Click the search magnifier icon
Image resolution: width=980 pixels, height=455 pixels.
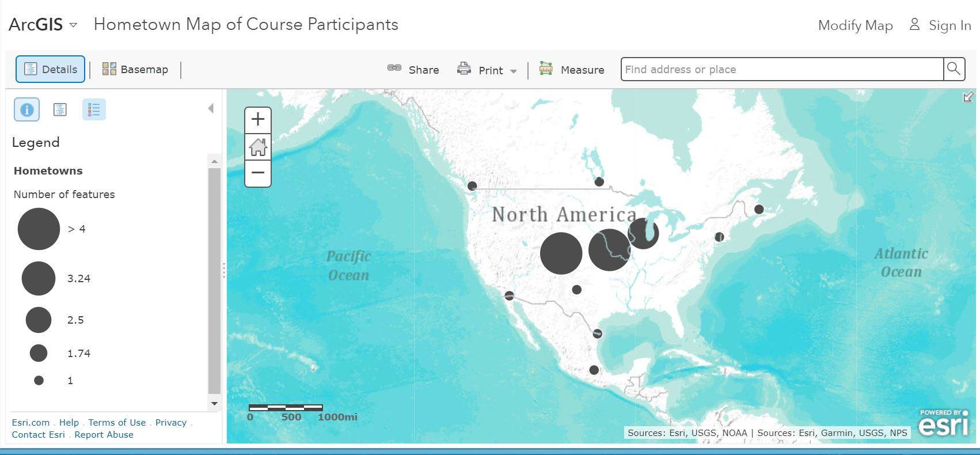[954, 69]
